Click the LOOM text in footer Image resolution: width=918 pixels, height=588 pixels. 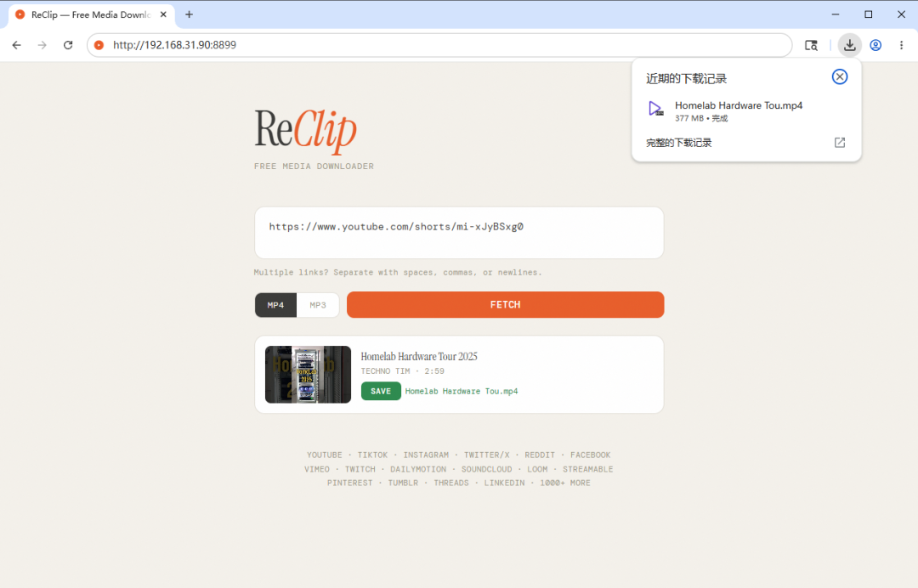pyautogui.click(x=537, y=469)
